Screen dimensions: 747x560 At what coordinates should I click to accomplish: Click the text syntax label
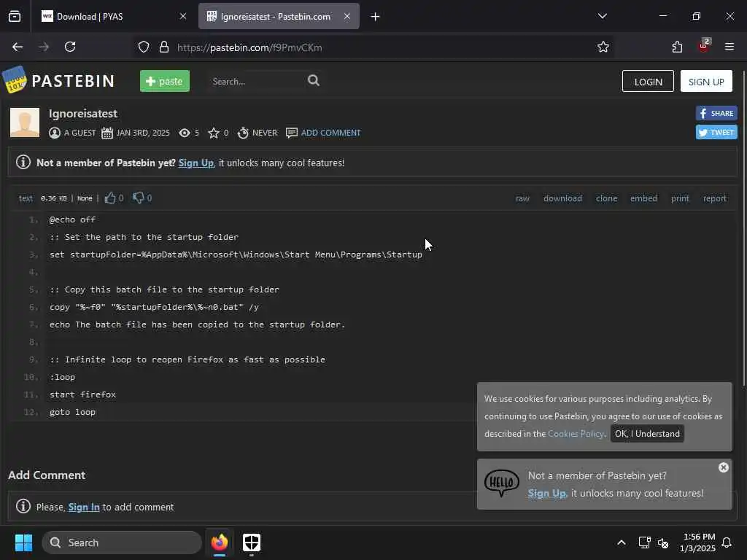coord(26,198)
